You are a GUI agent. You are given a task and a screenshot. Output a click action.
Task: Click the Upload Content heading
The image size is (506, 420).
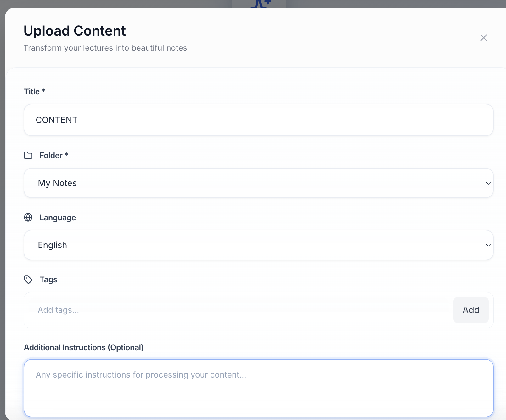[x=74, y=30]
